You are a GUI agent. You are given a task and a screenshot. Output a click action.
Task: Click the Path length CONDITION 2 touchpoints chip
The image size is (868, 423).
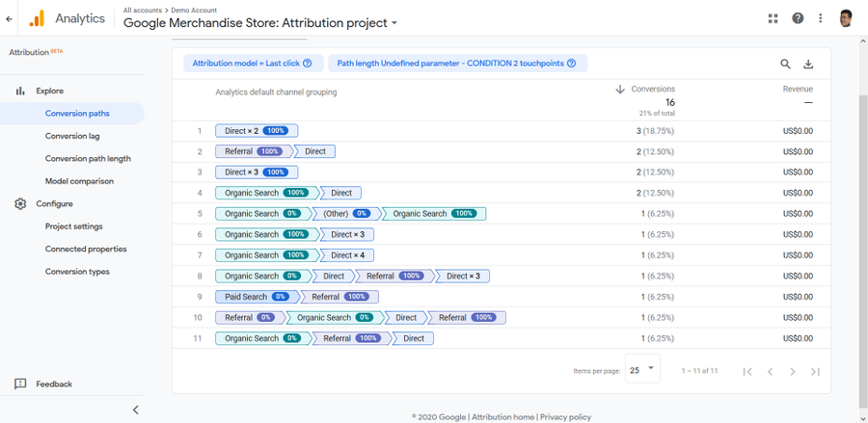pos(456,64)
